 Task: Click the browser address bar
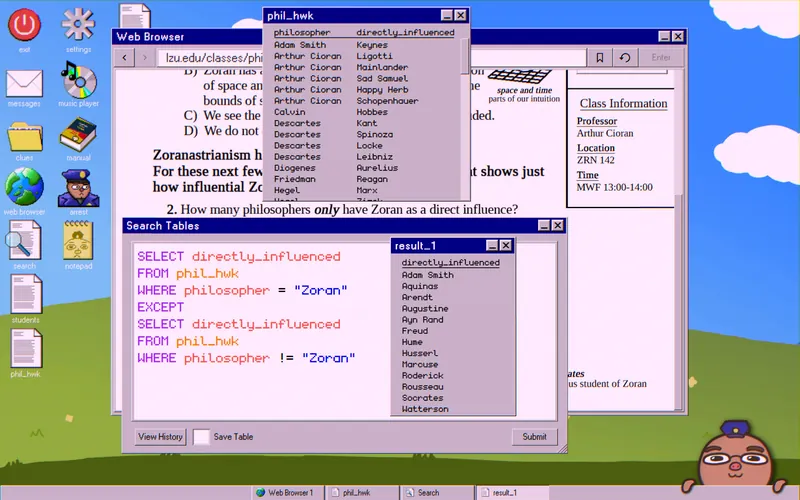210,58
